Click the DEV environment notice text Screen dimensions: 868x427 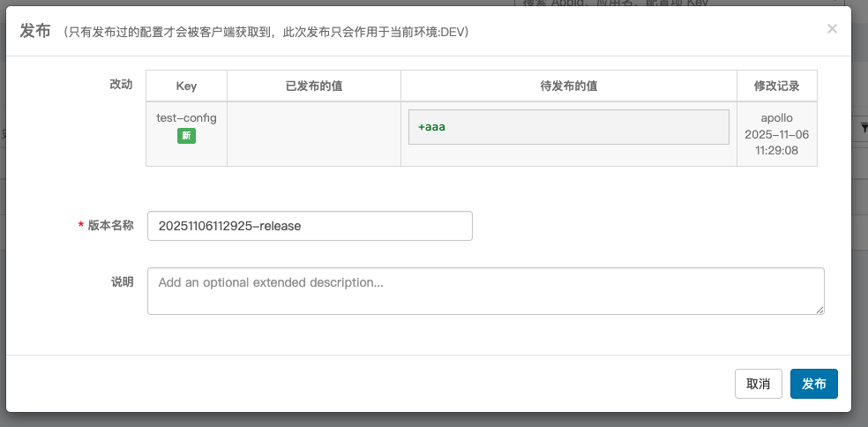[x=266, y=32]
